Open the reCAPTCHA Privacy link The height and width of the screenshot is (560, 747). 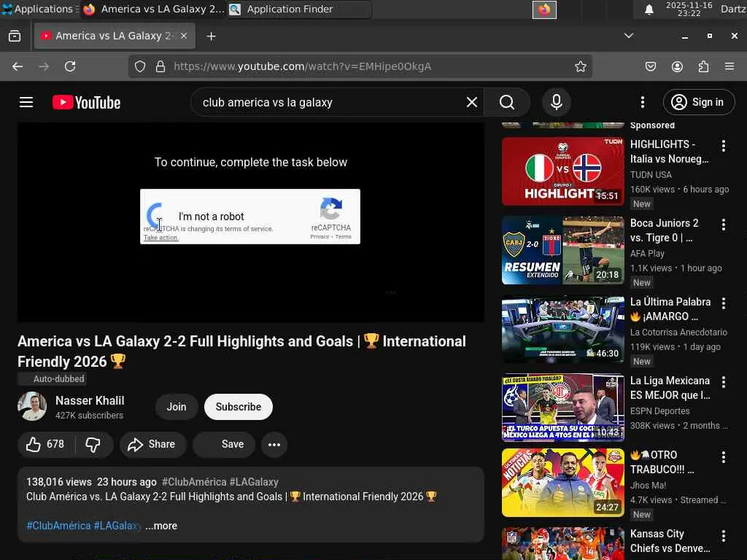[x=320, y=237]
